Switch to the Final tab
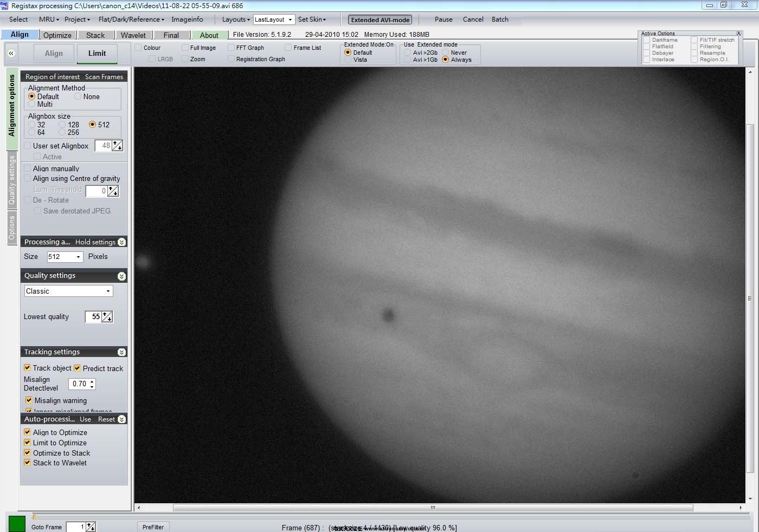This screenshot has width=759, height=532. (x=171, y=35)
